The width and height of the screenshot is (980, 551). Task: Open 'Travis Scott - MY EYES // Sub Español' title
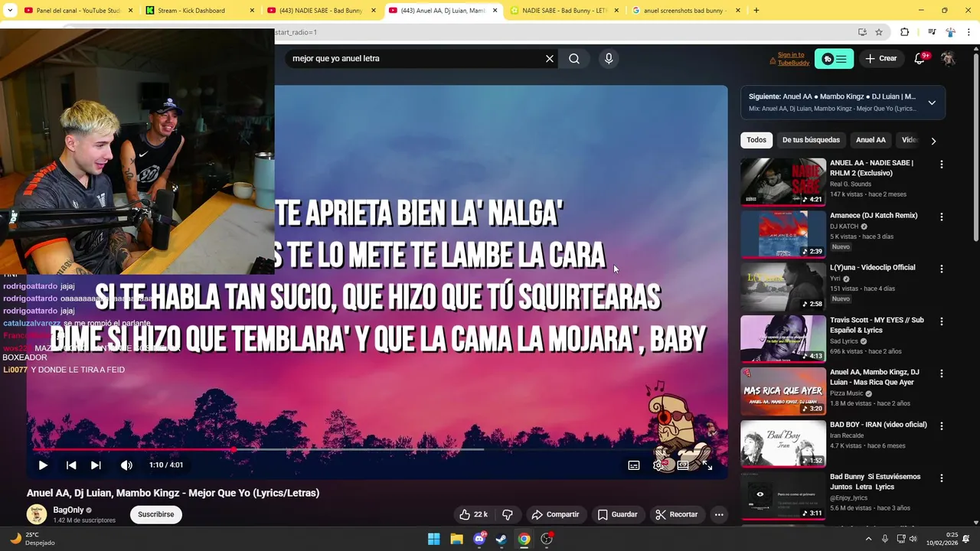coord(877,325)
